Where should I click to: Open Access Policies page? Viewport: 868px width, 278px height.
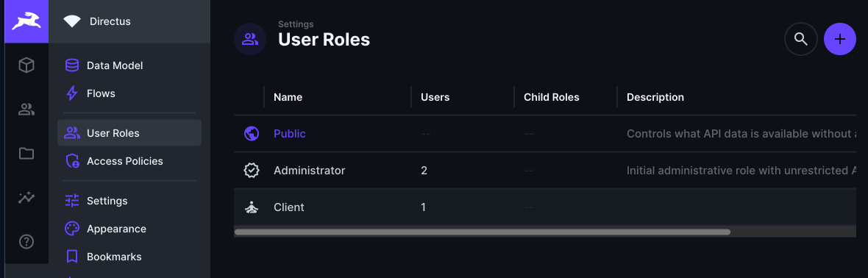coord(129,161)
